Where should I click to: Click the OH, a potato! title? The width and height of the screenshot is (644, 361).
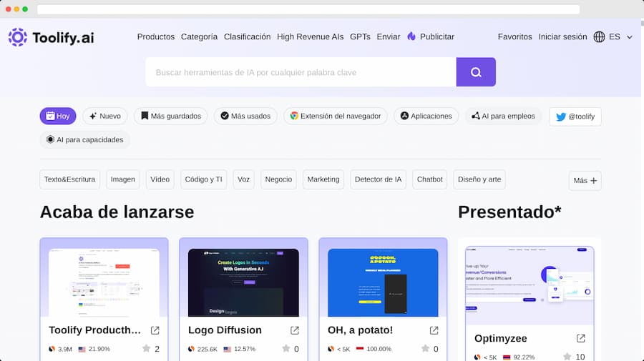[360, 330]
